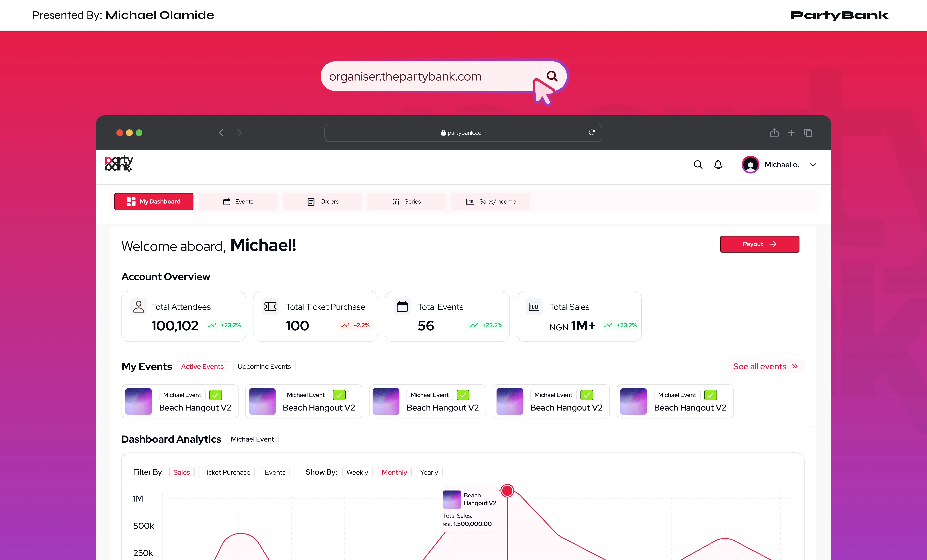This screenshot has width=927, height=560.
Task: Filter analytics by Sales
Action: pyautogui.click(x=182, y=472)
